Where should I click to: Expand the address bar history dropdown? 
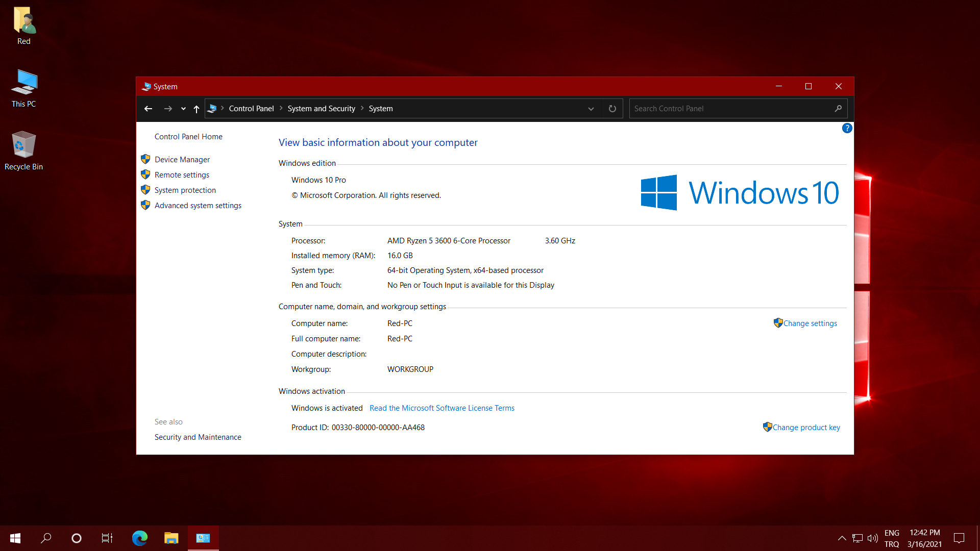click(x=591, y=109)
